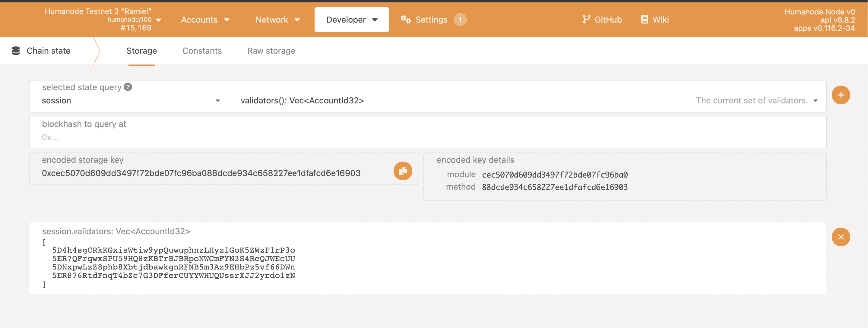This screenshot has width=868, height=328.
Task: Click the 'selected state query' label
Action: [x=81, y=87]
